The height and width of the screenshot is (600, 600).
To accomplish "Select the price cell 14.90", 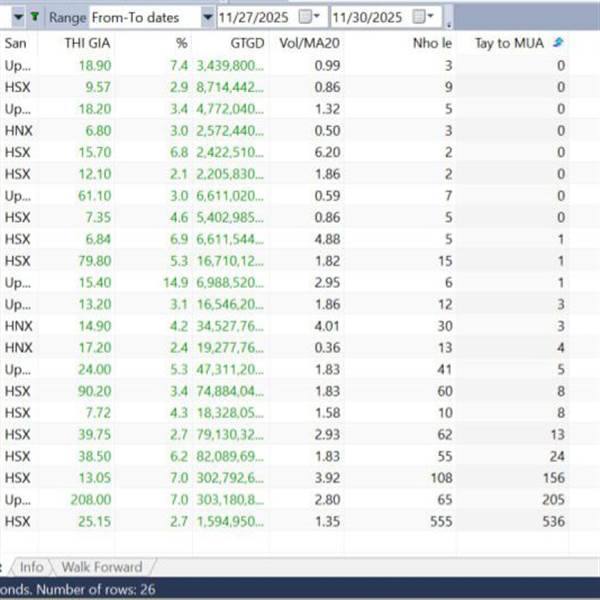I will tap(95, 326).
